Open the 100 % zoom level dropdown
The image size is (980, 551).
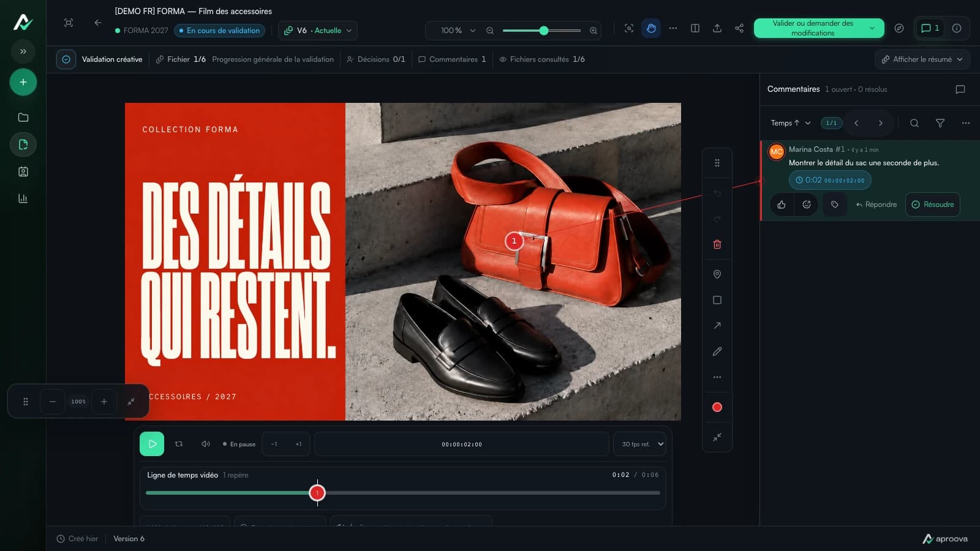[x=458, y=31]
